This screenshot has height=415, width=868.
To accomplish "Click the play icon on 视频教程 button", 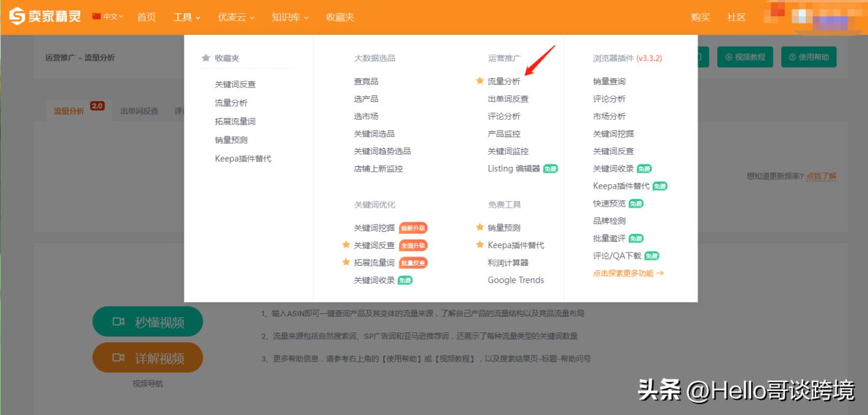I will point(727,57).
